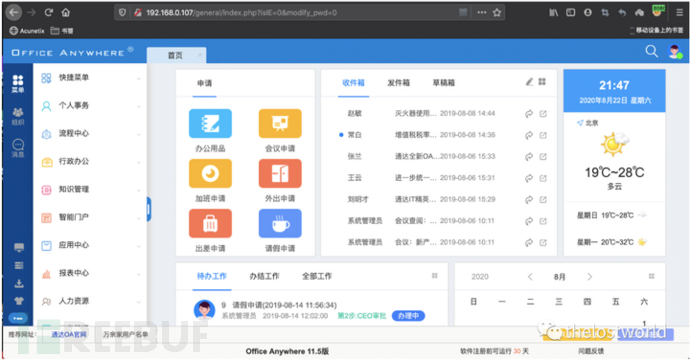Open the 会议申请 application icon
The height and width of the screenshot is (361, 690).
click(280, 124)
